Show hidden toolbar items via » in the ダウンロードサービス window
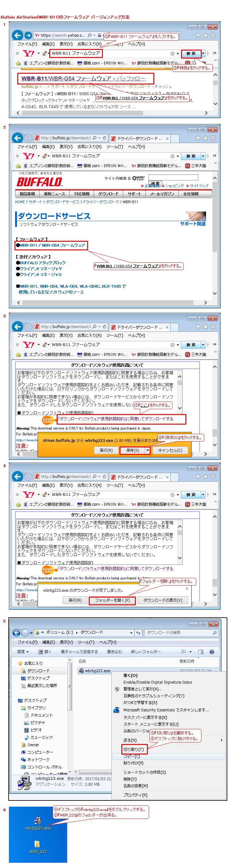 pyautogui.click(x=214, y=156)
